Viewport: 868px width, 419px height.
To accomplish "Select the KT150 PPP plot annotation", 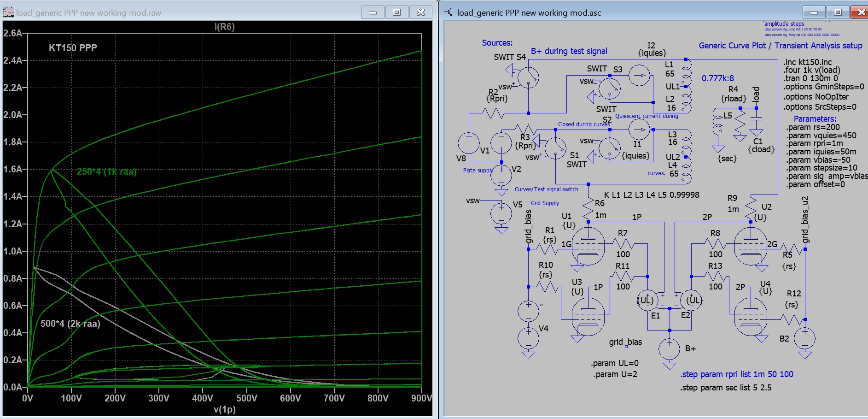I will tap(73, 48).
